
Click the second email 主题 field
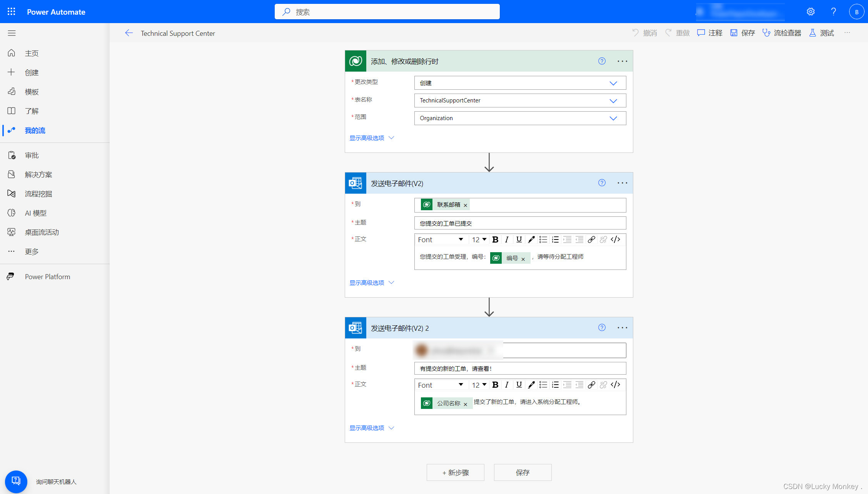520,368
